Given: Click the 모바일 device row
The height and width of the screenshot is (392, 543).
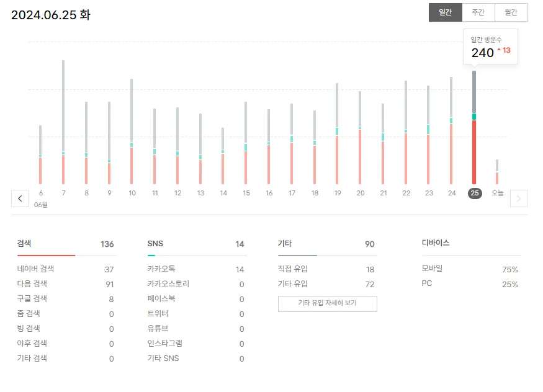Looking at the screenshot, I should pos(470,269).
